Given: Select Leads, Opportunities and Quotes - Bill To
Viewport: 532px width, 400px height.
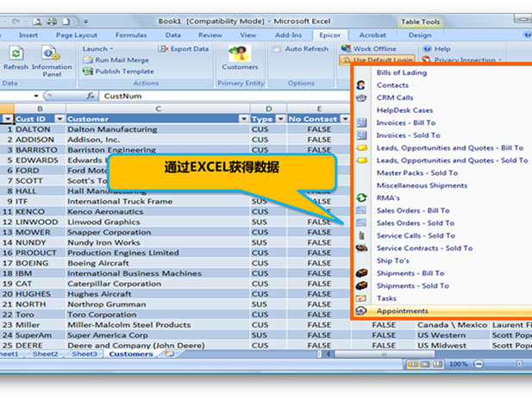Looking at the screenshot, I should (x=450, y=148).
